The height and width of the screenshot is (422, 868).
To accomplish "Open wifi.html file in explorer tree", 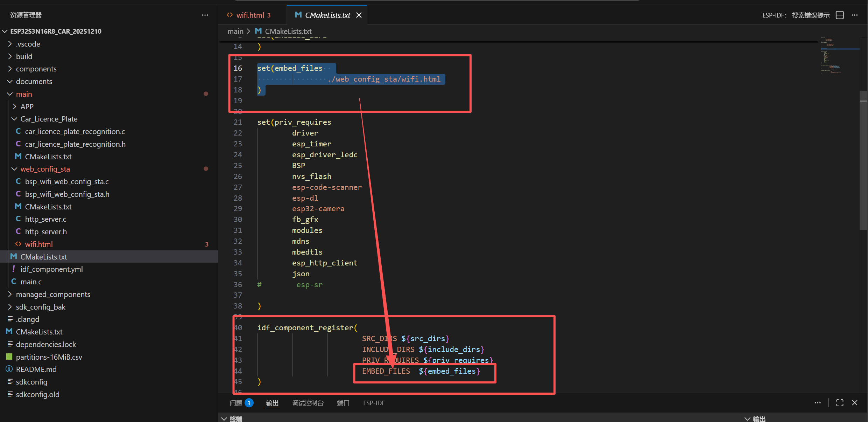I will coord(39,244).
